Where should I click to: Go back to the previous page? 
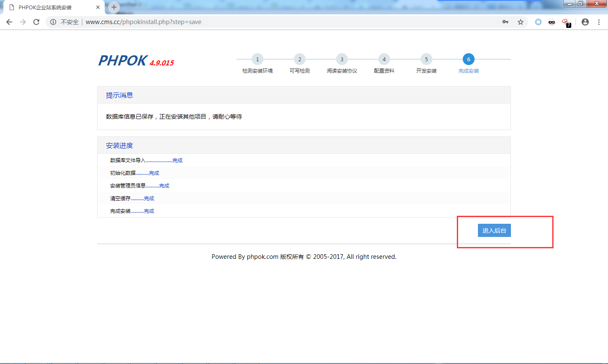pyautogui.click(x=9, y=22)
